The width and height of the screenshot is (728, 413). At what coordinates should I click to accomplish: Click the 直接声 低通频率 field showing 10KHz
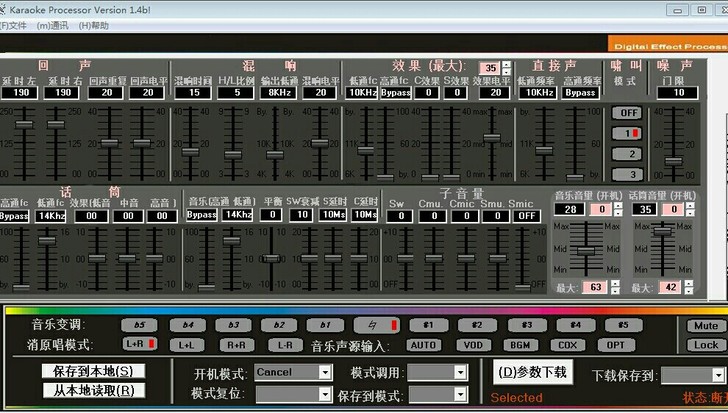point(537,93)
